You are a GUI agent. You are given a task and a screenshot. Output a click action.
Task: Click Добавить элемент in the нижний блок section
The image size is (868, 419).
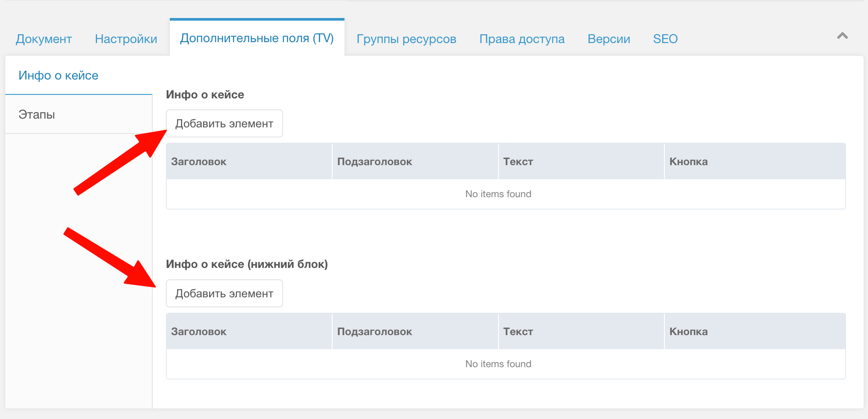click(x=224, y=293)
